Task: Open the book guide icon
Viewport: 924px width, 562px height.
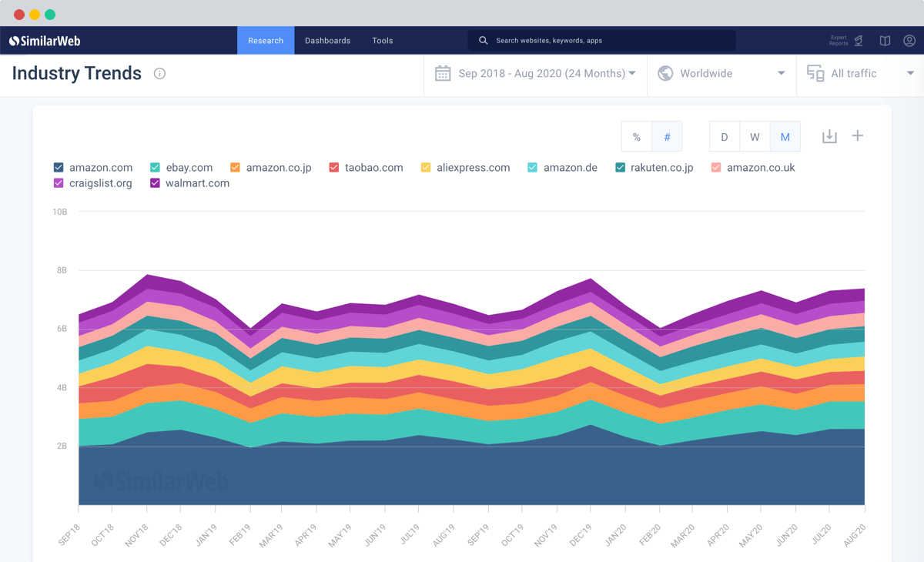Action: click(885, 41)
